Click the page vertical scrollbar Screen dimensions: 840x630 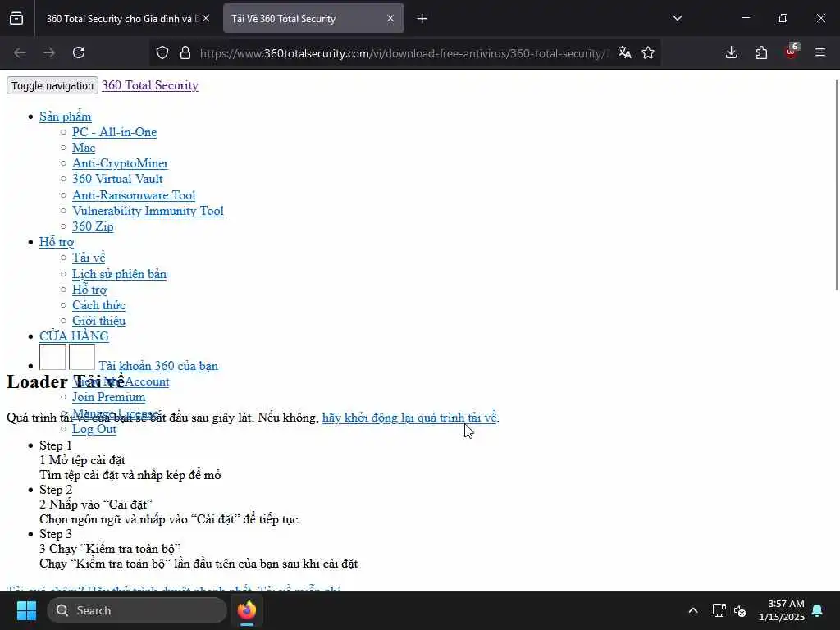(836, 185)
